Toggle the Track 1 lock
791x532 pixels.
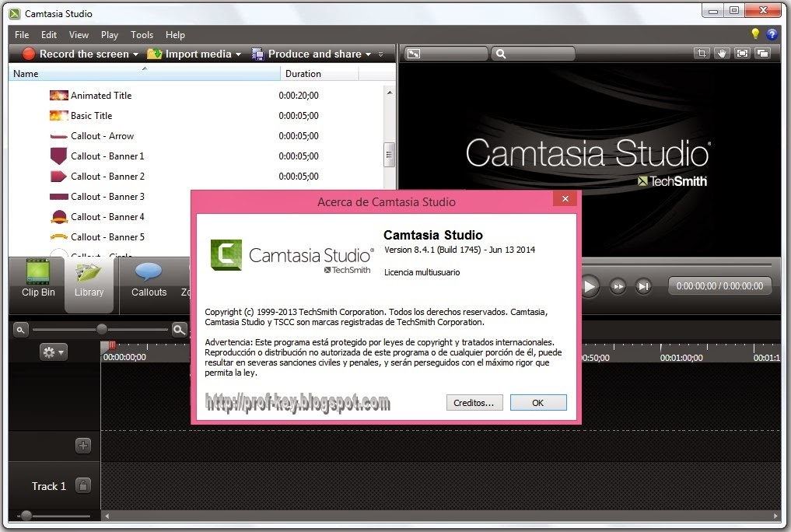(x=83, y=485)
